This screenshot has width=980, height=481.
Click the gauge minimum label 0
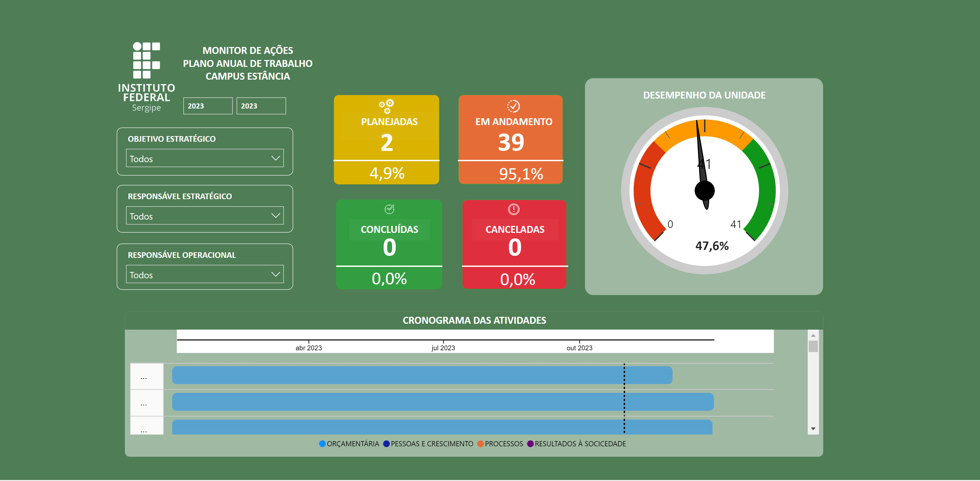(670, 224)
